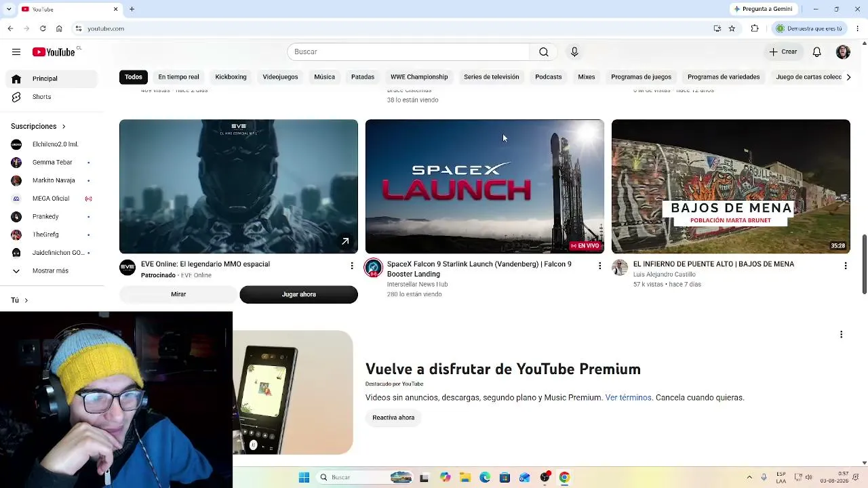868x488 pixels.
Task: Click Pregunta a Gemini button
Action: 762,9
